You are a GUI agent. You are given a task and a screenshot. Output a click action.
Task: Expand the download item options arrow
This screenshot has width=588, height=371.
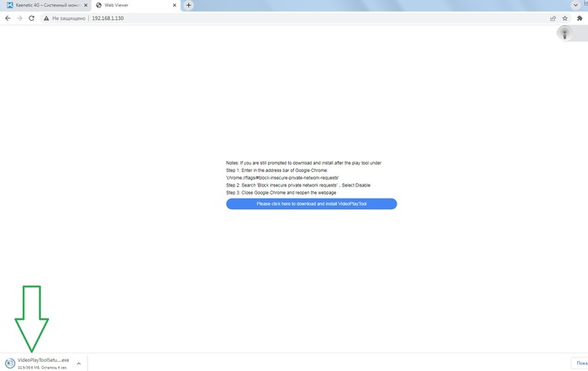78,363
